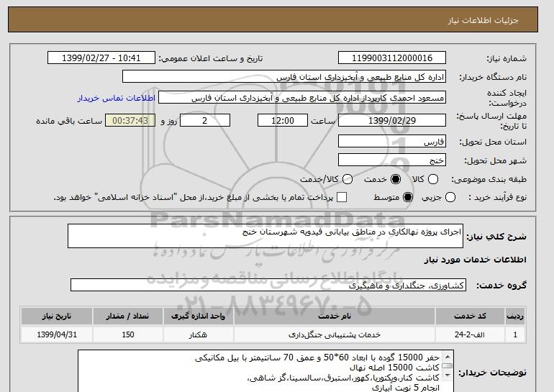Click the row number 1 cell
Viewport: 554px width, 392px height.
pyautogui.click(x=515, y=334)
